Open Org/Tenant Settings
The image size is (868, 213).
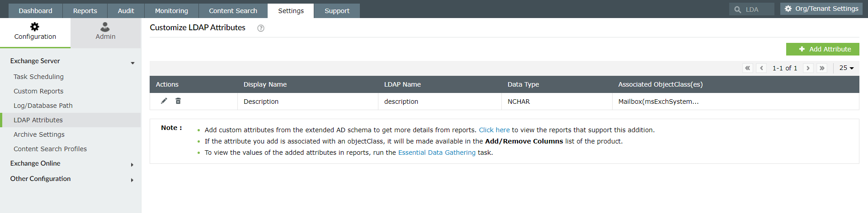pyautogui.click(x=821, y=9)
